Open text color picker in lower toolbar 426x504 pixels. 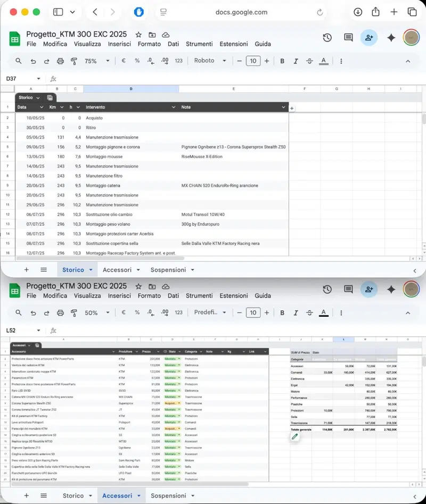[323, 313]
